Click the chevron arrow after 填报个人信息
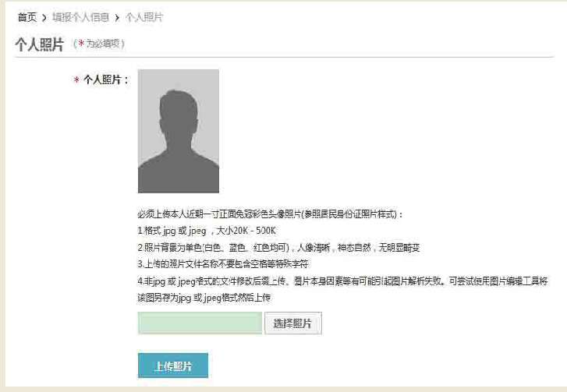The image size is (567, 392). pos(117,17)
